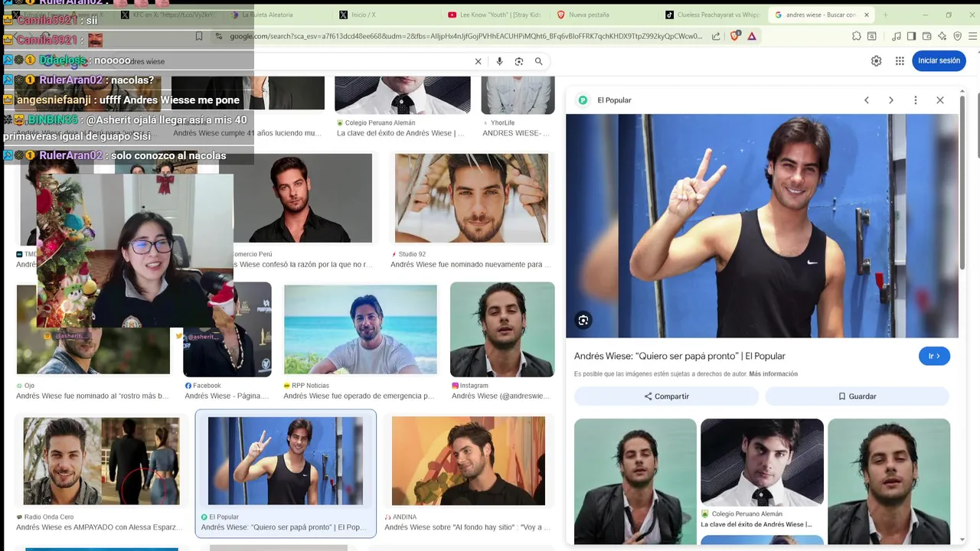The image size is (980, 551).
Task: Switch to the Clueless Peachayarat TikTok tab
Action: coord(714,15)
